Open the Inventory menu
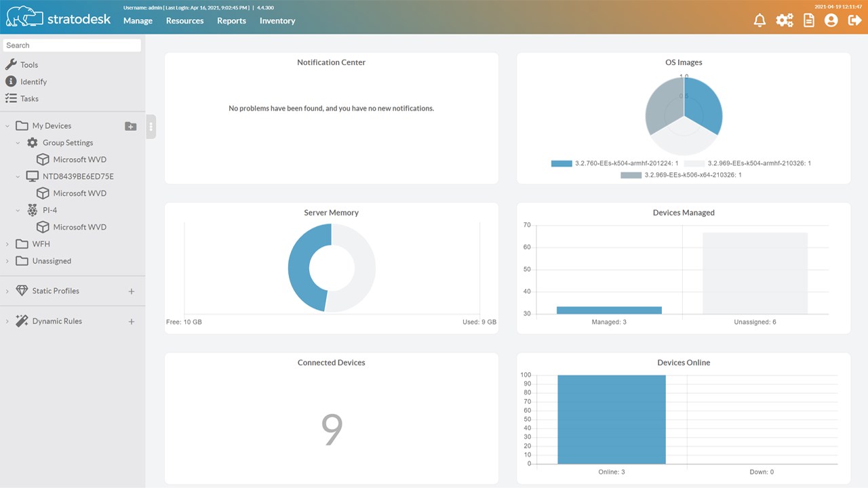 pyautogui.click(x=277, y=21)
